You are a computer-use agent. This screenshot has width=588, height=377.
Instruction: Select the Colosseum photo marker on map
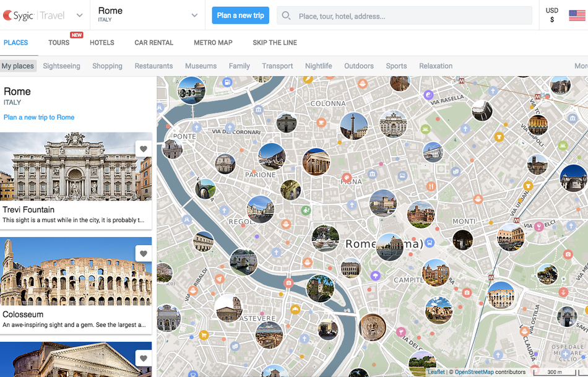tap(501, 295)
